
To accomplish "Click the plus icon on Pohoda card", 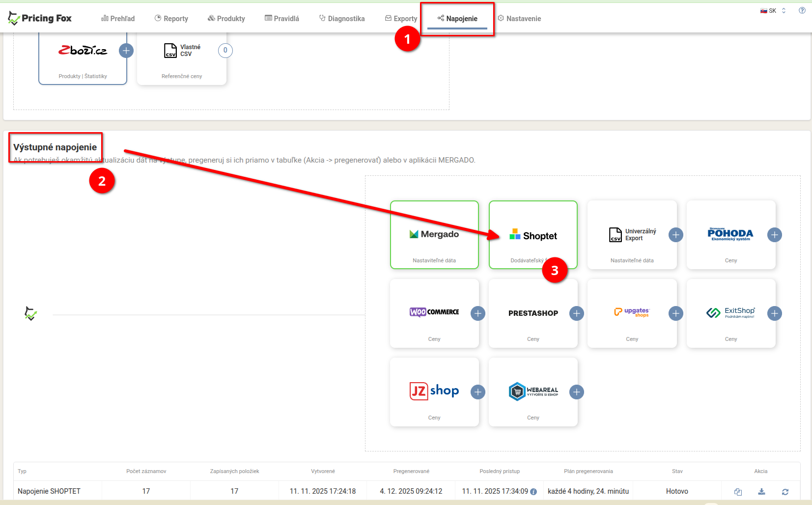I will pyautogui.click(x=774, y=235).
